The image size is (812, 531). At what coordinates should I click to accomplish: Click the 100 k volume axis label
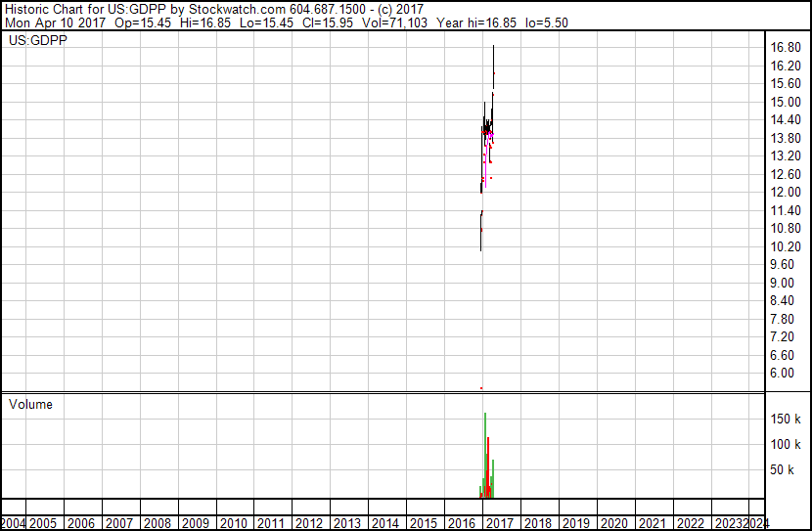point(786,444)
